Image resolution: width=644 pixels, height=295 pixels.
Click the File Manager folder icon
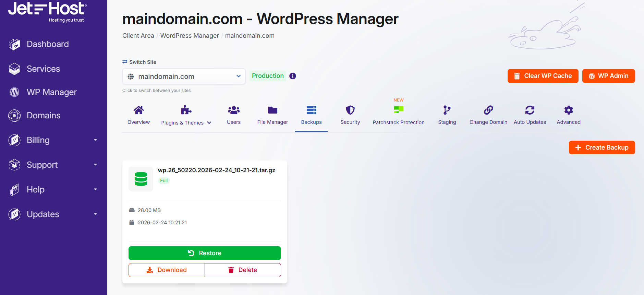pyautogui.click(x=272, y=110)
